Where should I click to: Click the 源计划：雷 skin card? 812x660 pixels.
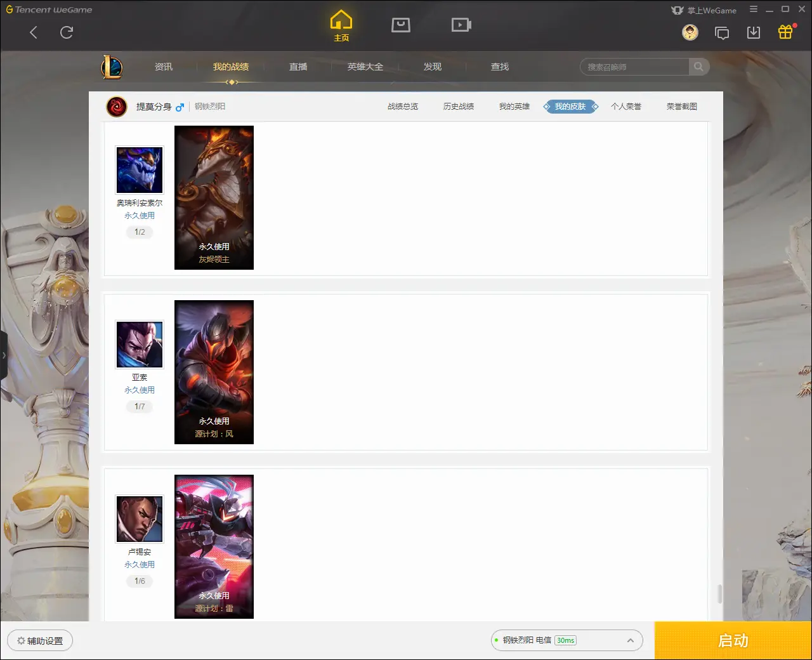point(214,546)
